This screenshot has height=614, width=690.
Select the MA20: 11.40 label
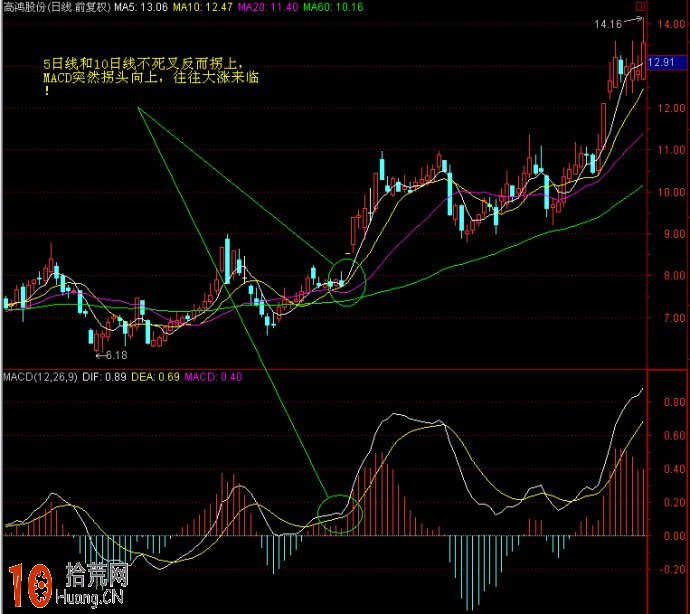[268, 7]
